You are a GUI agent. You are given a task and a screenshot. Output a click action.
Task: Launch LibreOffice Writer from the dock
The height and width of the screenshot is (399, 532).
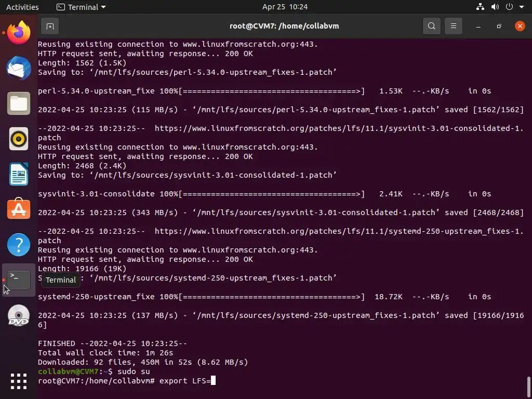pyautogui.click(x=19, y=174)
